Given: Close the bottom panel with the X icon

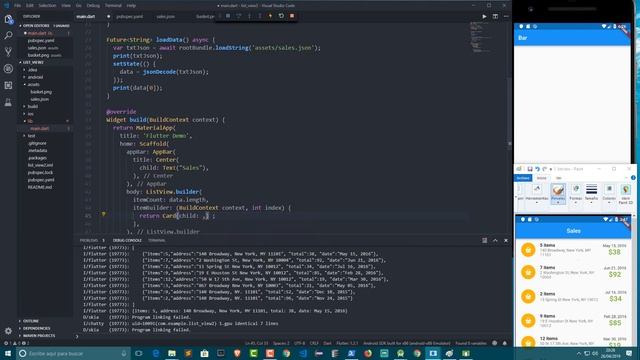Looking at the screenshot, I should click(x=506, y=240).
